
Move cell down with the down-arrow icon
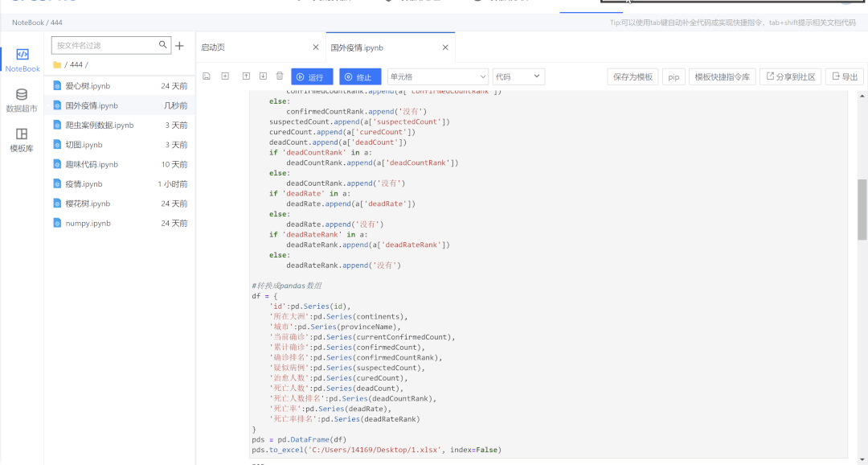(263, 76)
